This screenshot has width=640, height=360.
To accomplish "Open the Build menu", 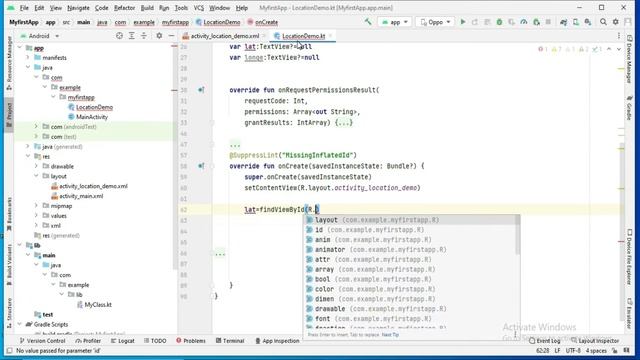I will [x=147, y=8].
